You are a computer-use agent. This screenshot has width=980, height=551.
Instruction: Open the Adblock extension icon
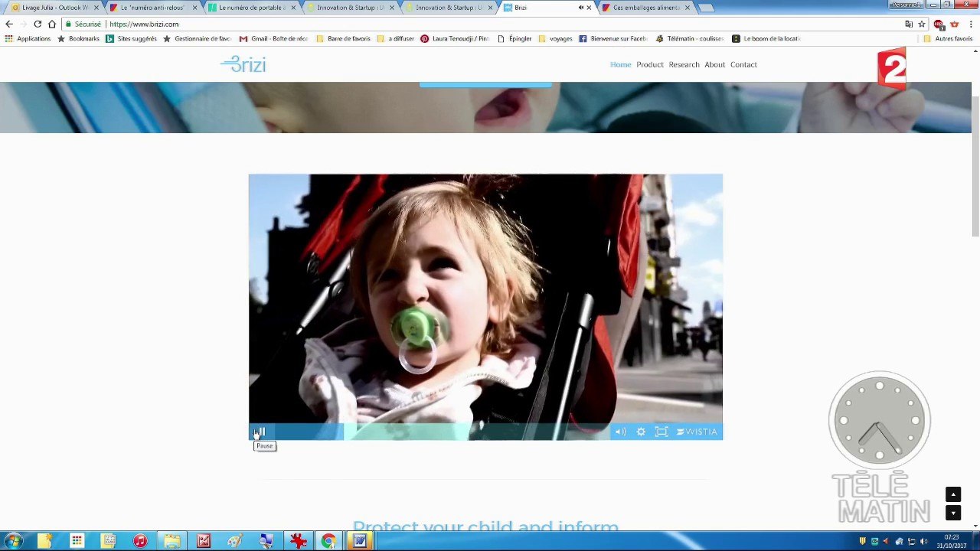[x=939, y=24]
